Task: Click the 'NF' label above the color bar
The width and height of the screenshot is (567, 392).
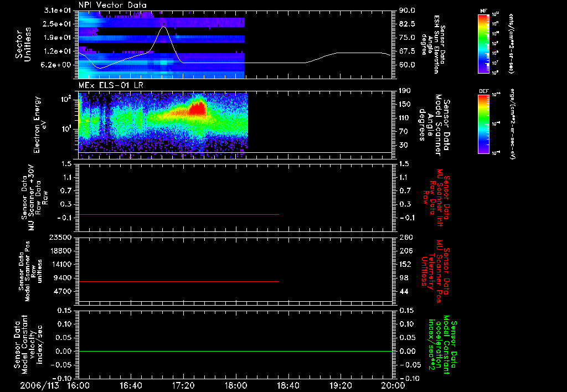Action: [483, 11]
